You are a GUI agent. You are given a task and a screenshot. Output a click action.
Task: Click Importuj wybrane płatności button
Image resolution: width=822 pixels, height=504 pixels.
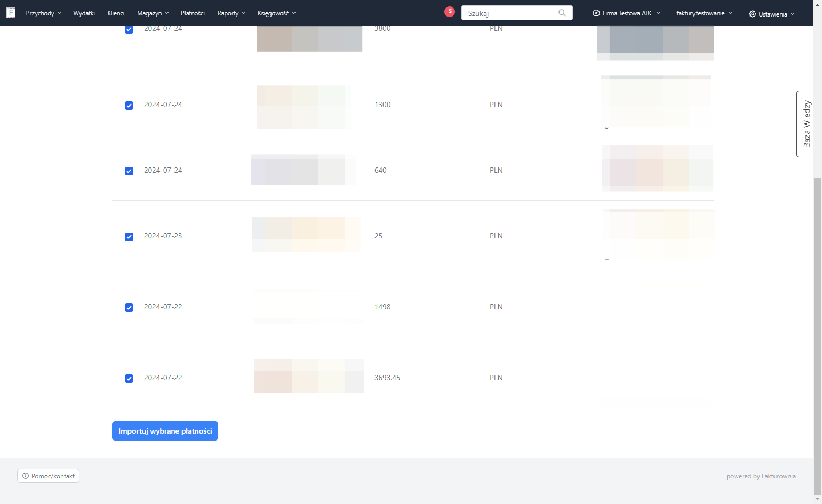click(x=165, y=431)
